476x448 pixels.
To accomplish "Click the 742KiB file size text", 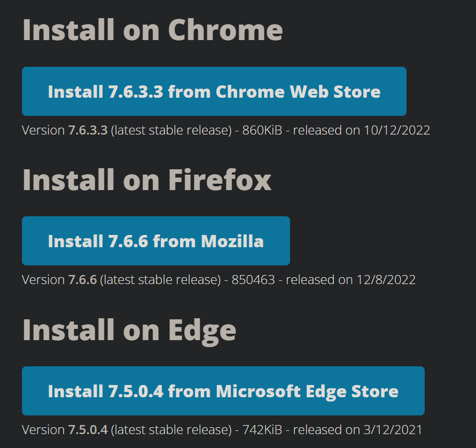I will tap(262, 429).
